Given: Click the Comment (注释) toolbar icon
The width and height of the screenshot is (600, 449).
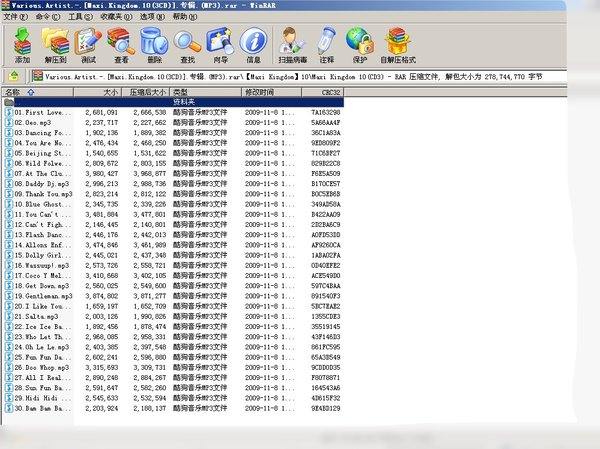Looking at the screenshot, I should click(326, 45).
